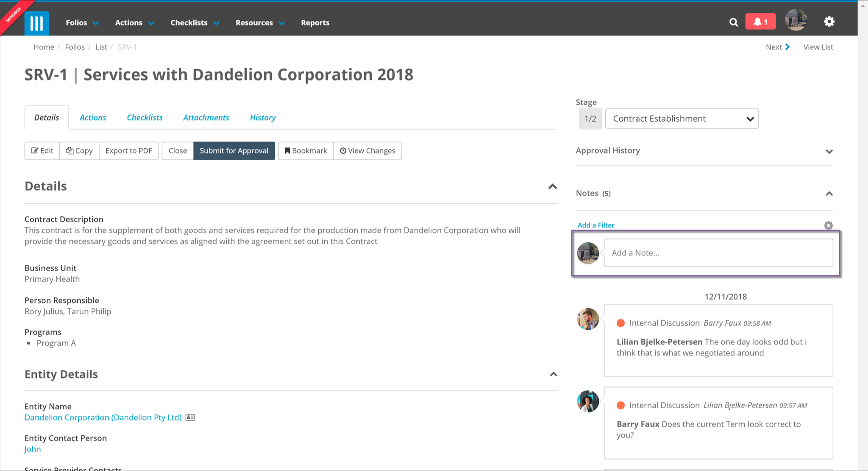The width and height of the screenshot is (868, 471).
Task: Select the bookmark flag icon
Action: (287, 150)
